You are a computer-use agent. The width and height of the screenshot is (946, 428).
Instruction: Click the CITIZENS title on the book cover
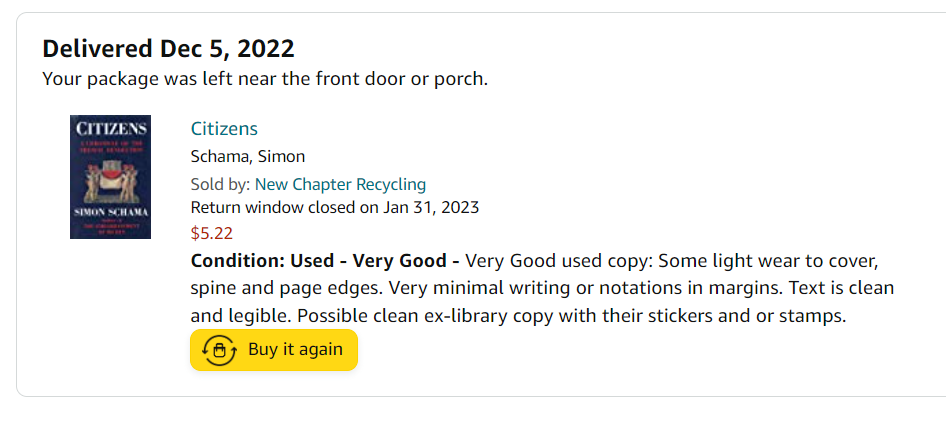[110, 129]
